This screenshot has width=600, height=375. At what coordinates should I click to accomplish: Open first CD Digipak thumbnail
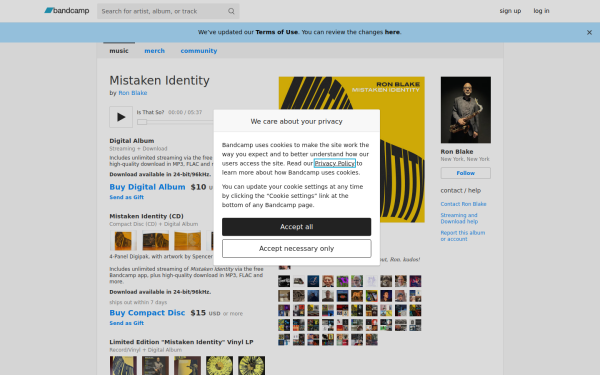click(123, 240)
